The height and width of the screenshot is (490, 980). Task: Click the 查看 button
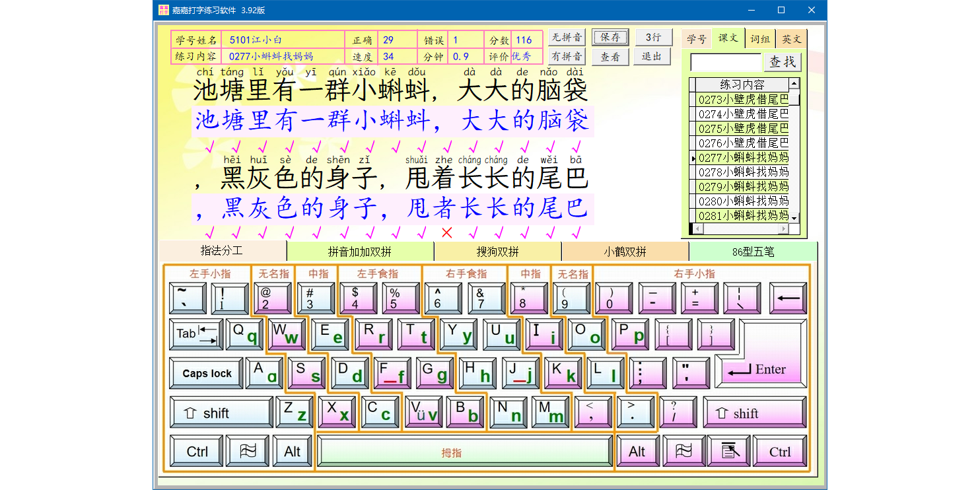click(x=610, y=57)
